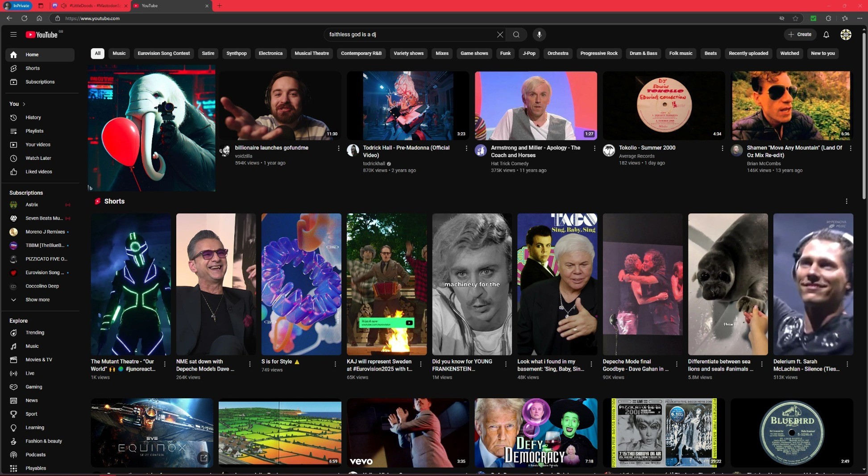Select the Drum & Bass chip
Screen dimensions: 868x476
643,53
